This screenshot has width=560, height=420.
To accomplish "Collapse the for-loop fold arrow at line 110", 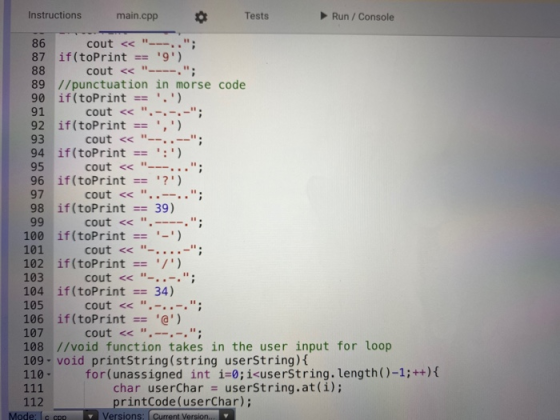I will (x=49, y=375).
